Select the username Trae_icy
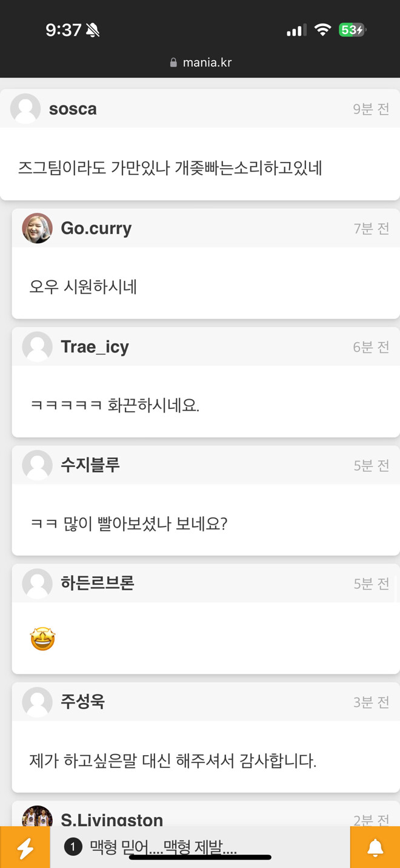Image resolution: width=400 pixels, height=868 pixels. (x=95, y=346)
